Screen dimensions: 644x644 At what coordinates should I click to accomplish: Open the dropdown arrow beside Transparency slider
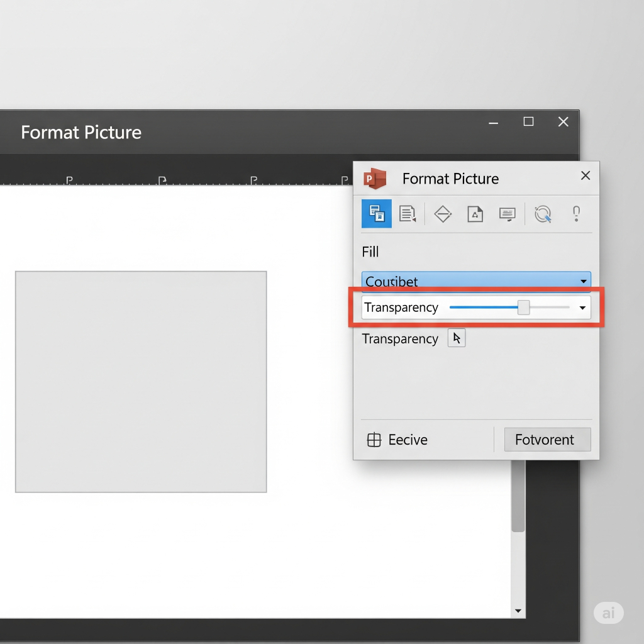coord(582,308)
